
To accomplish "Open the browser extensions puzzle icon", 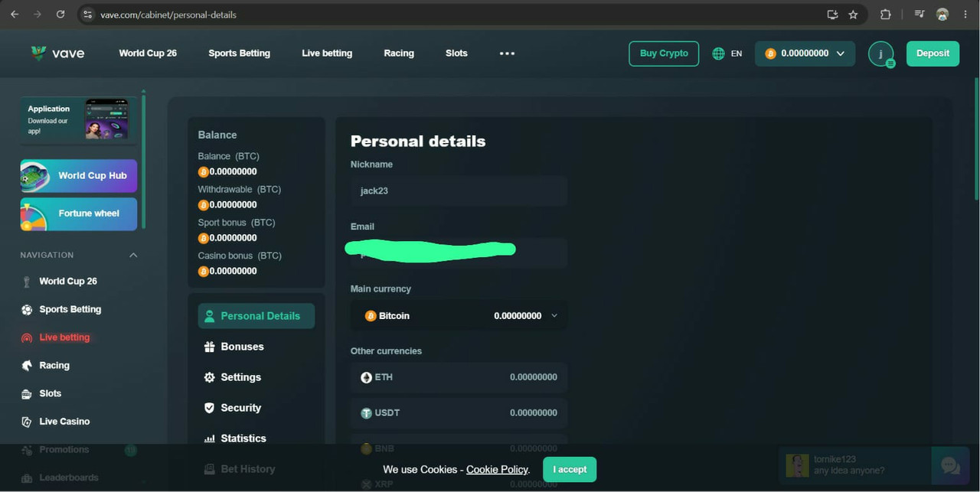I will pyautogui.click(x=886, y=15).
